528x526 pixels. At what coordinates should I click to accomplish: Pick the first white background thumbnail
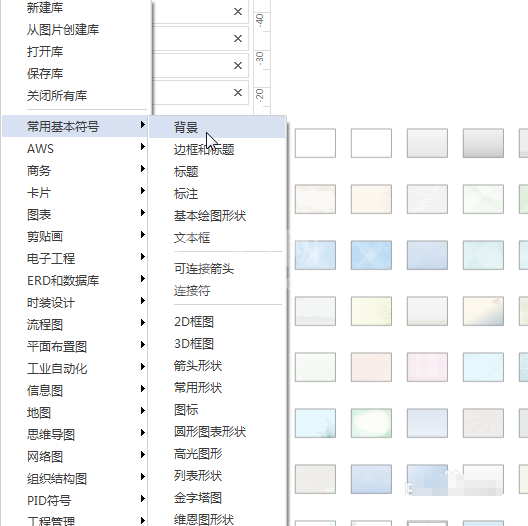315,143
